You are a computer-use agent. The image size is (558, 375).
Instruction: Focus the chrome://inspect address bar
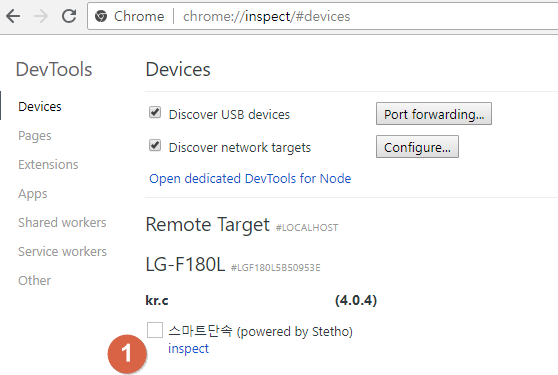coord(322,16)
